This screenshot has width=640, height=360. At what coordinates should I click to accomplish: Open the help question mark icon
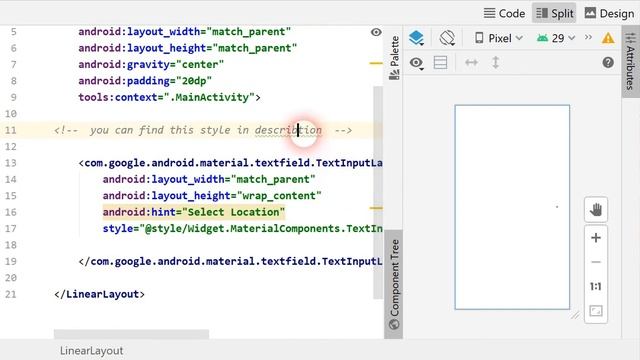608,62
